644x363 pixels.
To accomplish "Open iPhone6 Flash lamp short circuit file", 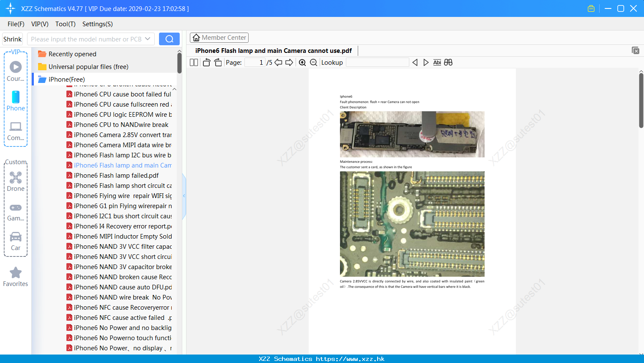I will [119, 186].
